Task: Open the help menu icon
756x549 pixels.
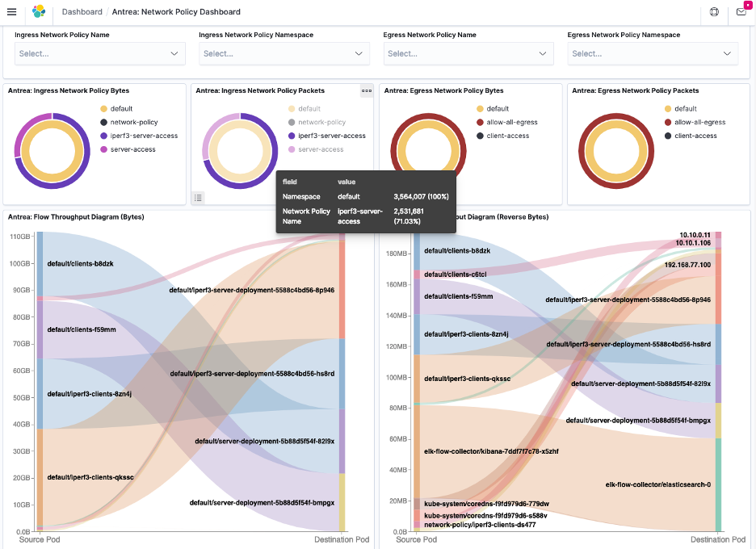Action: (x=713, y=12)
